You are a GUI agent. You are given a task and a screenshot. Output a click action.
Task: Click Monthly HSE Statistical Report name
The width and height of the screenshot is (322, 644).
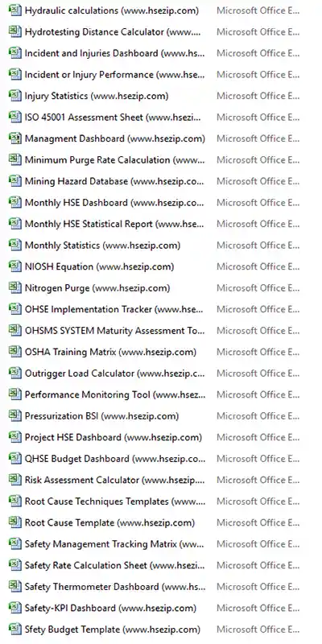click(114, 225)
